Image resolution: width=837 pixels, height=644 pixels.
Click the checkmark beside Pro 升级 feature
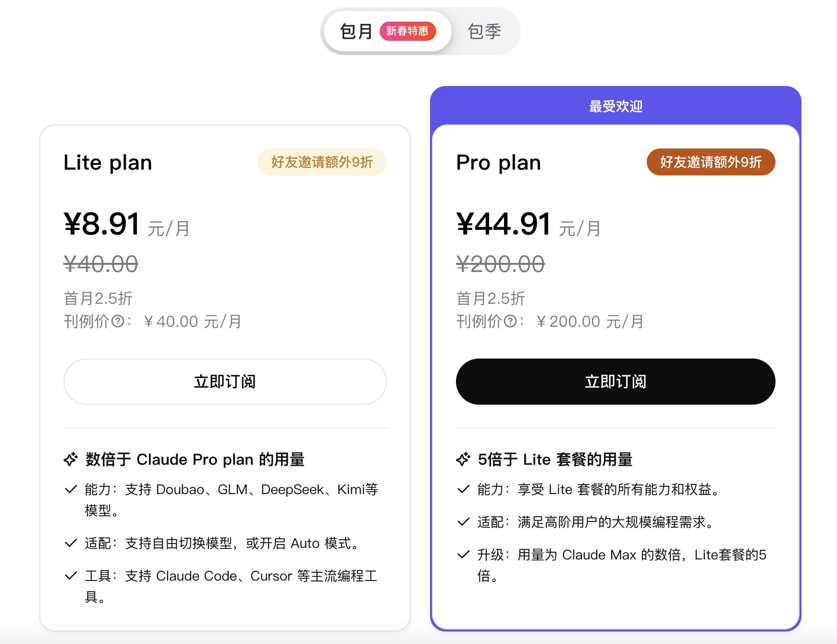click(463, 555)
